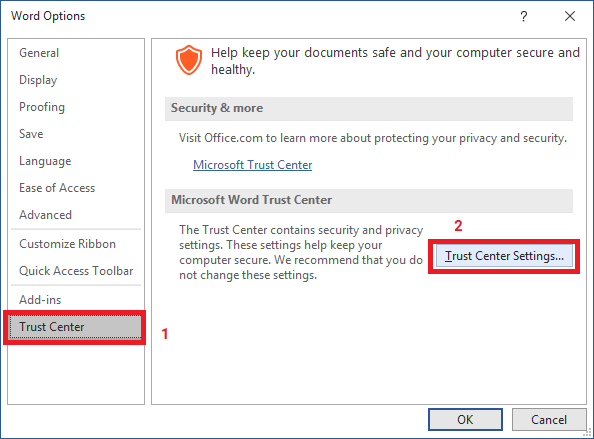Click the question mark help icon
594x439 pixels.
tap(524, 16)
